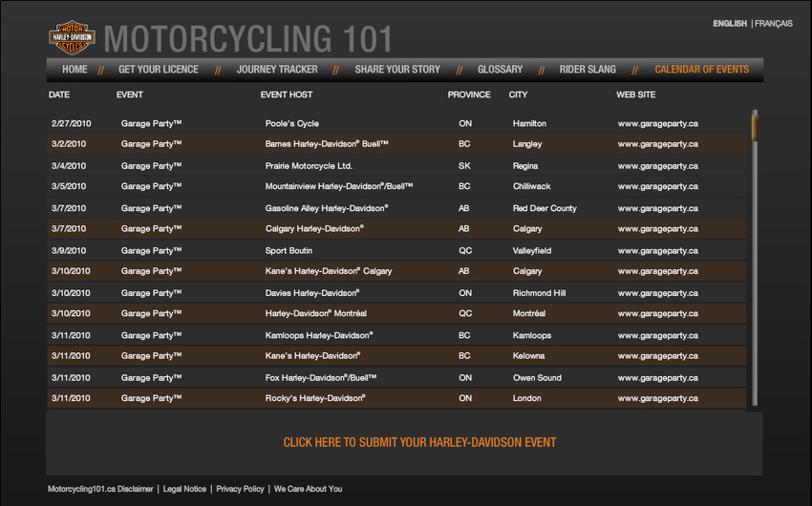Open the Legal Notice link

tap(184, 489)
